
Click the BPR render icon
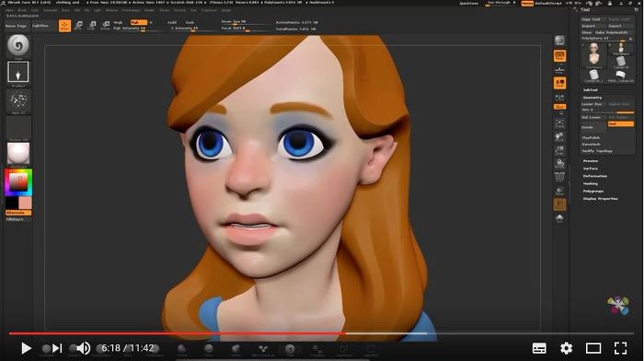click(559, 41)
